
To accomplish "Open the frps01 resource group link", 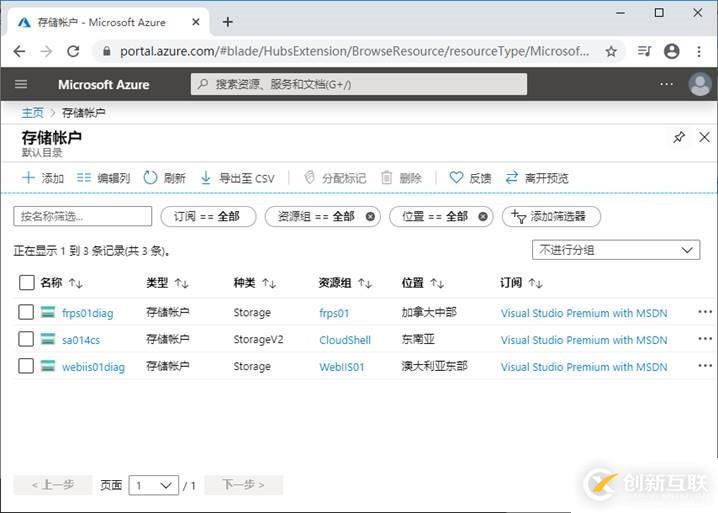I will pyautogui.click(x=334, y=313).
